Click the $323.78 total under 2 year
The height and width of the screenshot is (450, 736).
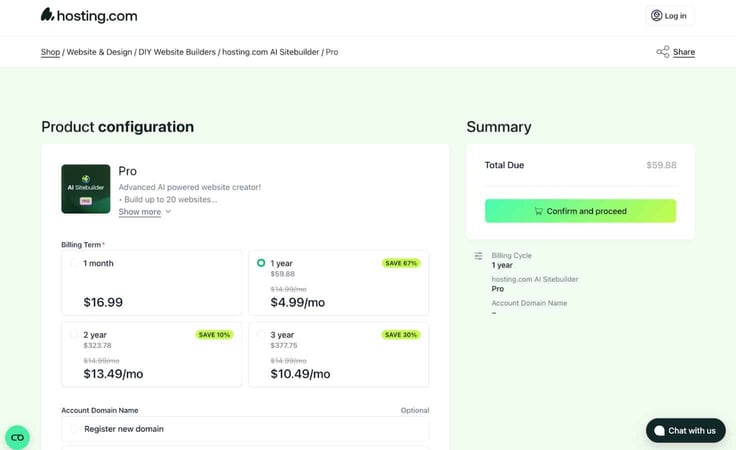(97, 345)
